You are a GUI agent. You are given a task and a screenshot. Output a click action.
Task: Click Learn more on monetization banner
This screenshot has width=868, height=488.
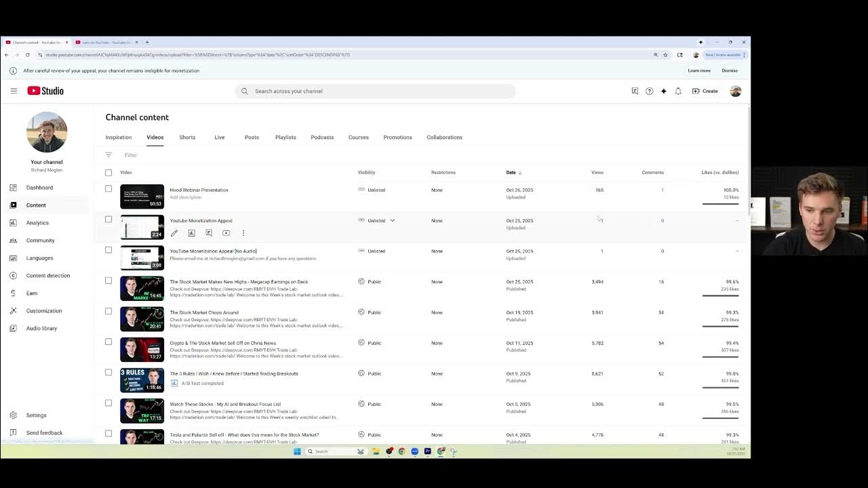click(x=699, y=70)
